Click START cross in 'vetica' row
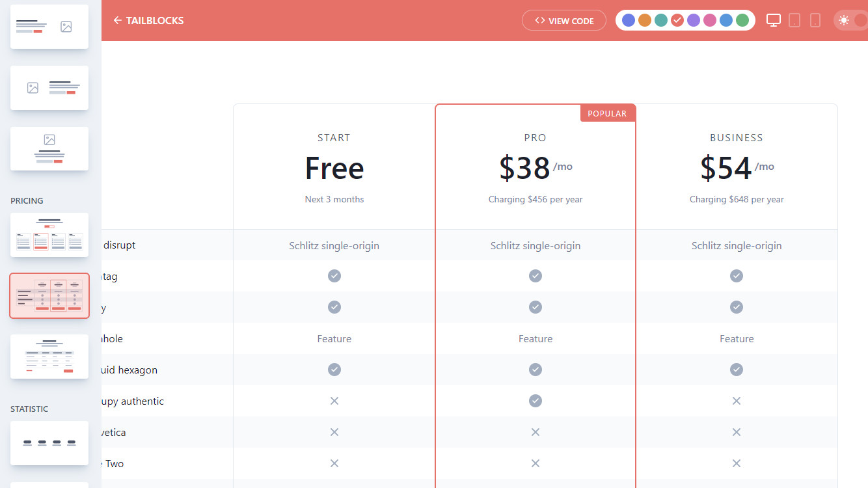 [x=334, y=432]
